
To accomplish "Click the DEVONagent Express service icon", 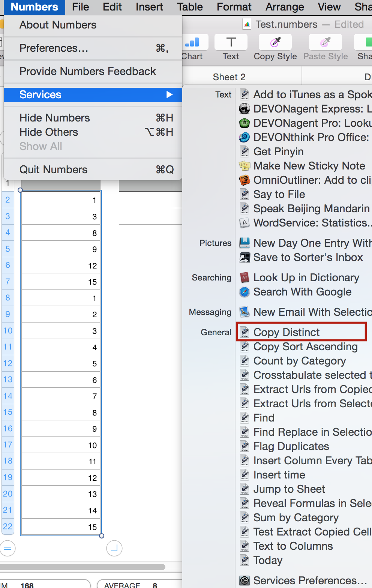I will click(244, 109).
